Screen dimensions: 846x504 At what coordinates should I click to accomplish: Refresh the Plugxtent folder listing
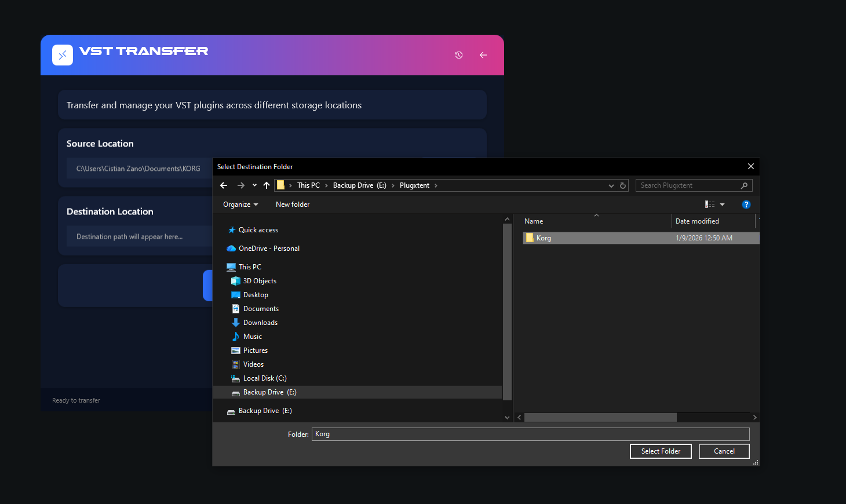(623, 185)
